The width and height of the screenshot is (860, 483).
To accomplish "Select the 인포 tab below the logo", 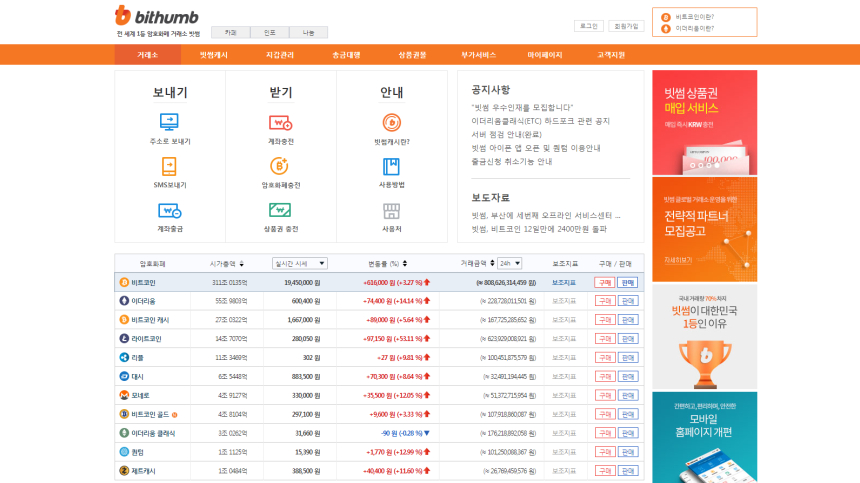I will 269,32.
